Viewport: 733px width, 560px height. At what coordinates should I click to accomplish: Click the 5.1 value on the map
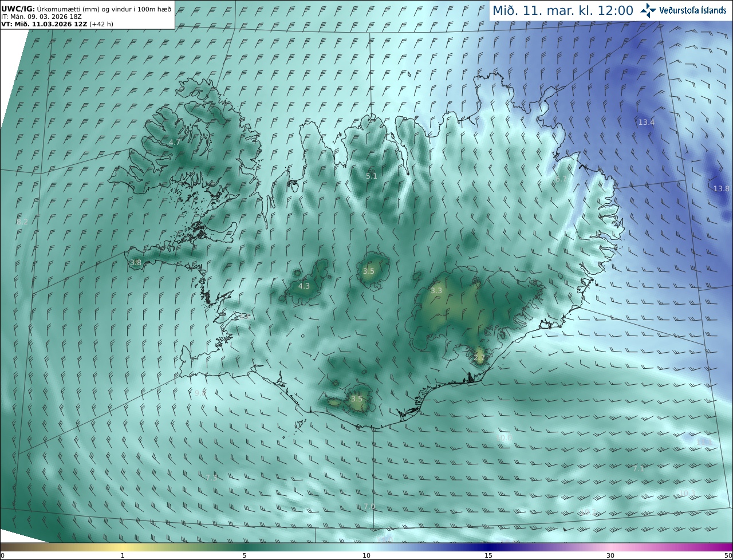372,176
